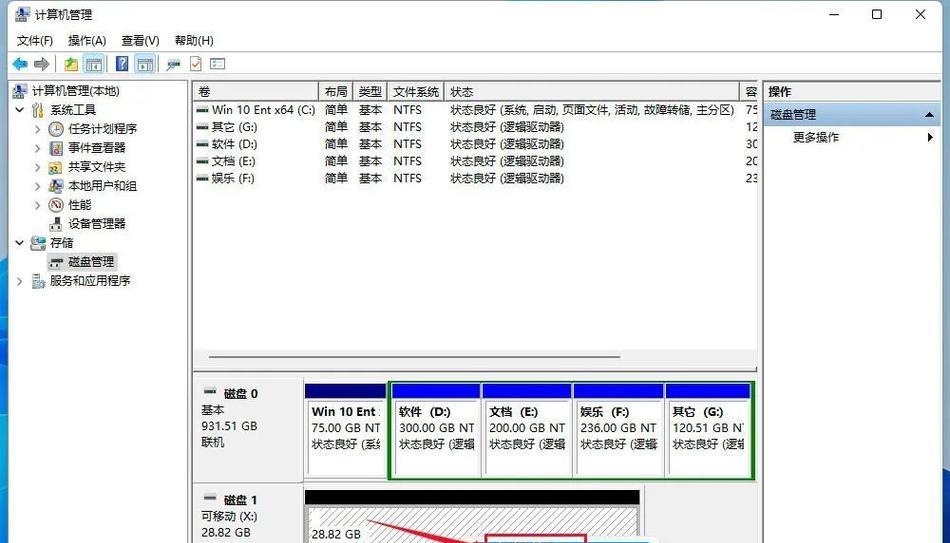Expand the 共享文件夹 node
Screen dimensions: 950x543
38,167
